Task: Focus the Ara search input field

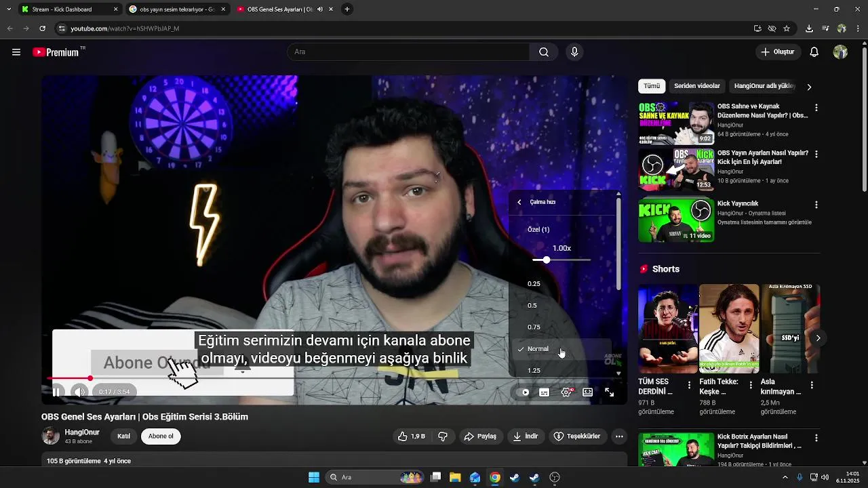Action: (408, 52)
